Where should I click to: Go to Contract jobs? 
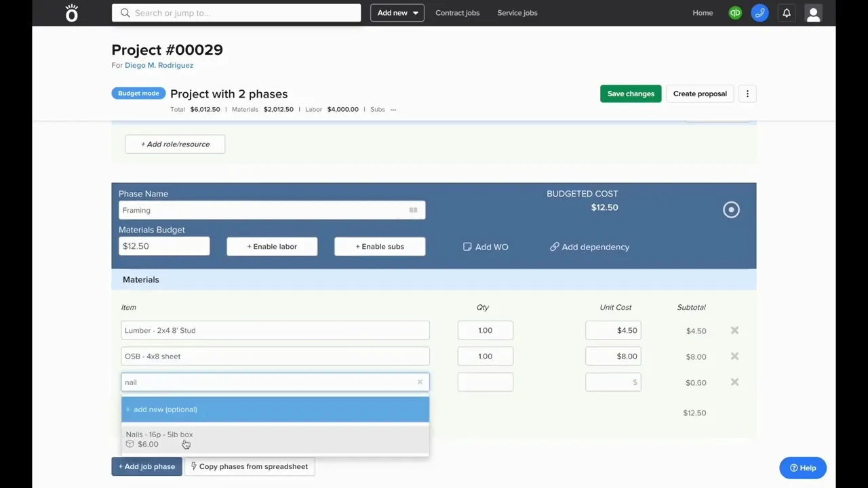pyautogui.click(x=457, y=13)
